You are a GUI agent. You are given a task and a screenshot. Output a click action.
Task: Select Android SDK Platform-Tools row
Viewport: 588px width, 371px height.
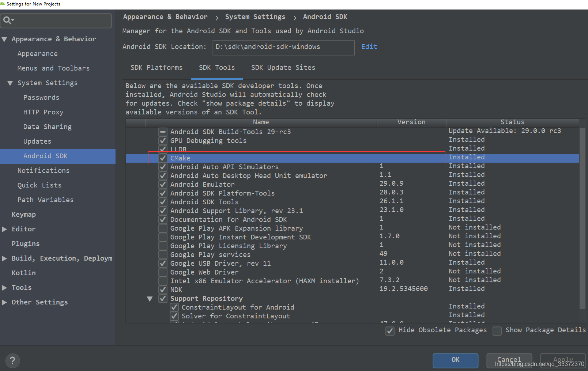pos(353,193)
